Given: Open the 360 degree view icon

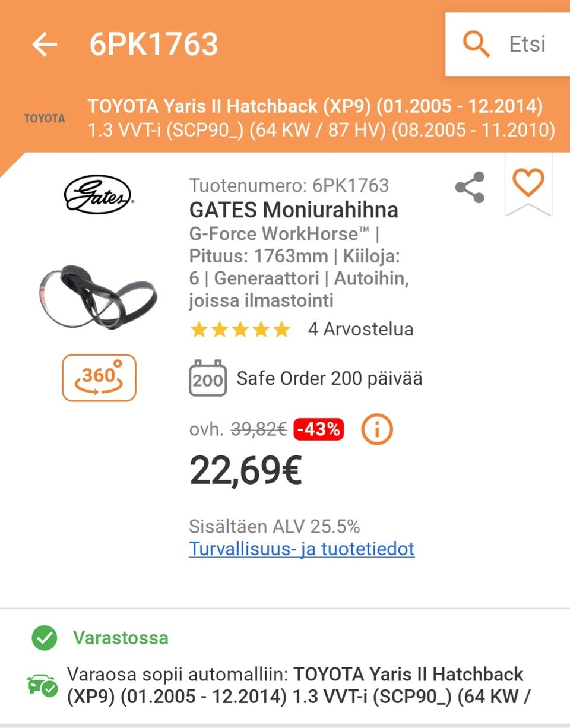Looking at the screenshot, I should click(99, 378).
